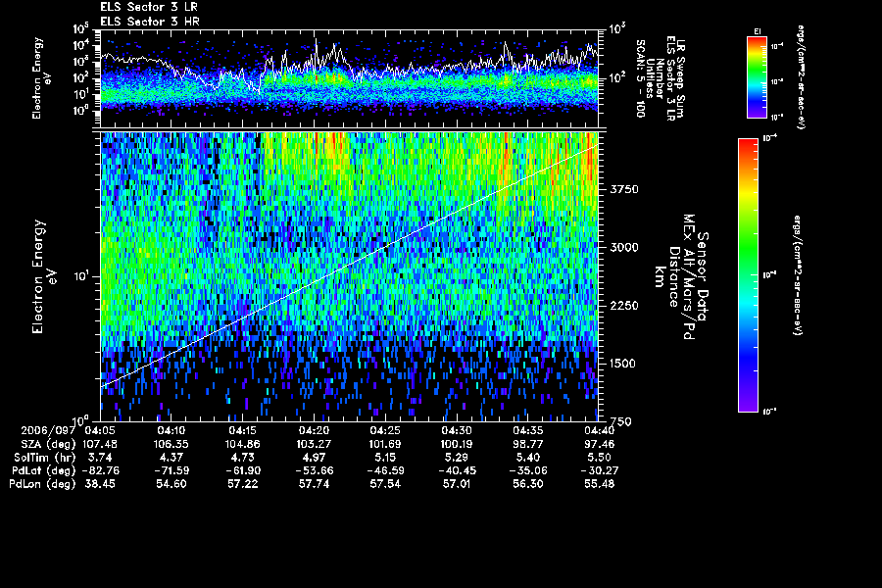The image size is (882, 588).
Task: Click the SolTim value 3.74
Action: point(100,458)
